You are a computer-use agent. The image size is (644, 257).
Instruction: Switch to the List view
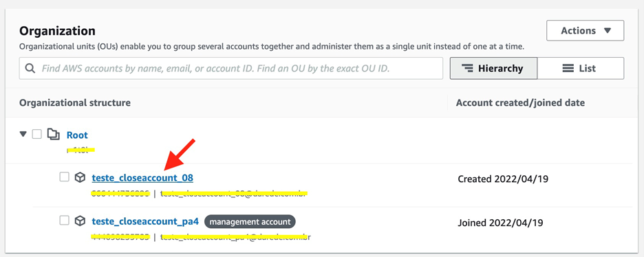[x=581, y=68]
